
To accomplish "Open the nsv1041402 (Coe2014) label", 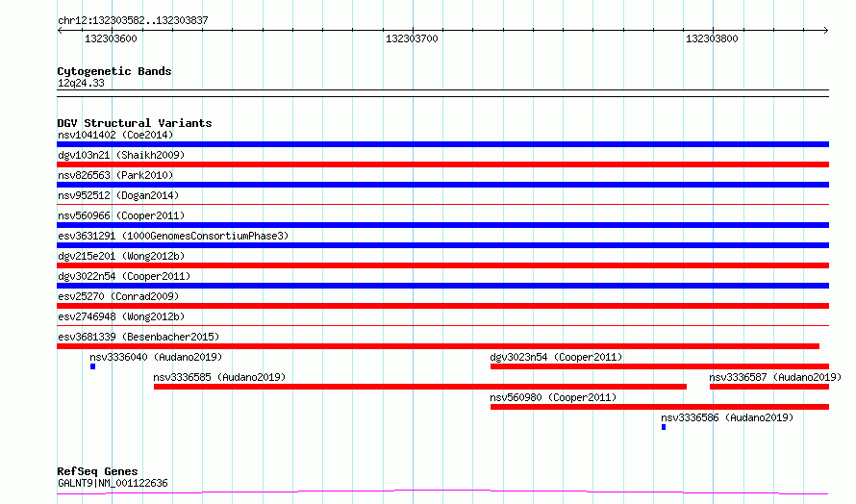I will (x=115, y=135).
